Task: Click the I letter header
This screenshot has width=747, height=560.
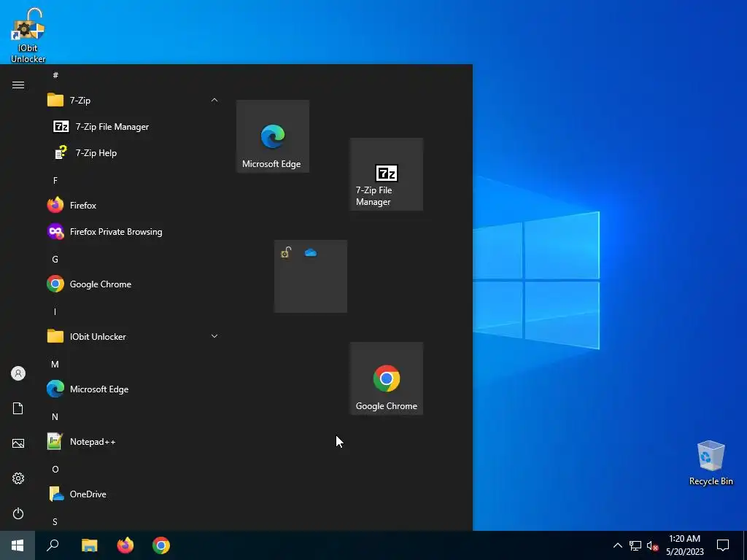Action: pos(55,311)
